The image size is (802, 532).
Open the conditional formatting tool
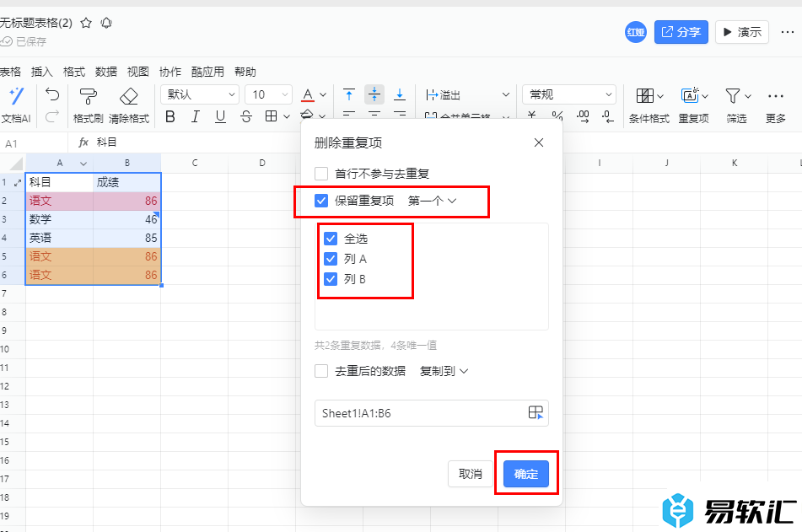[649, 106]
